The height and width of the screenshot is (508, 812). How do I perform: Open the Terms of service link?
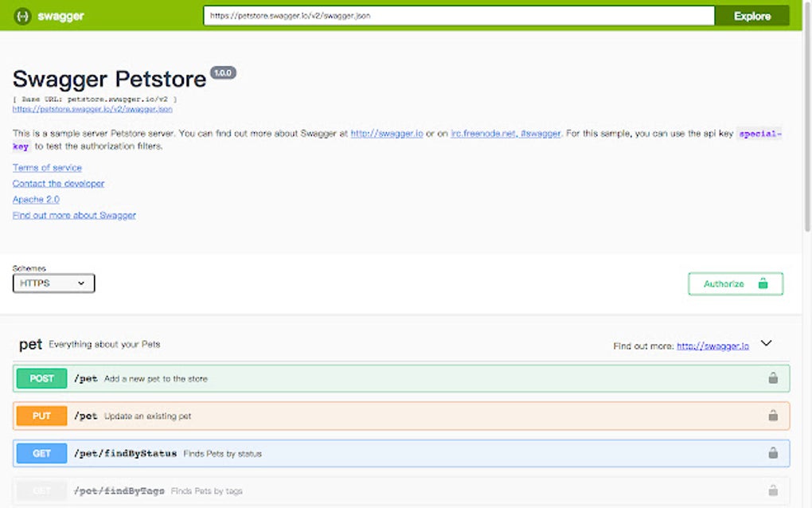[x=46, y=167]
